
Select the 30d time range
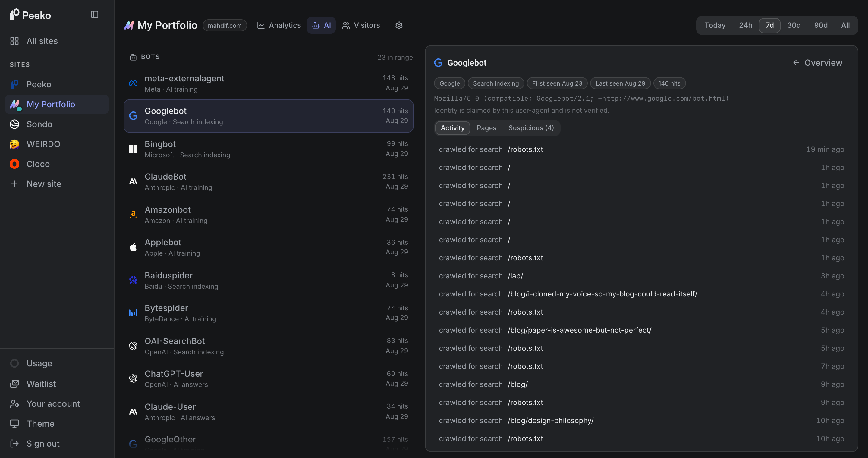[794, 25]
